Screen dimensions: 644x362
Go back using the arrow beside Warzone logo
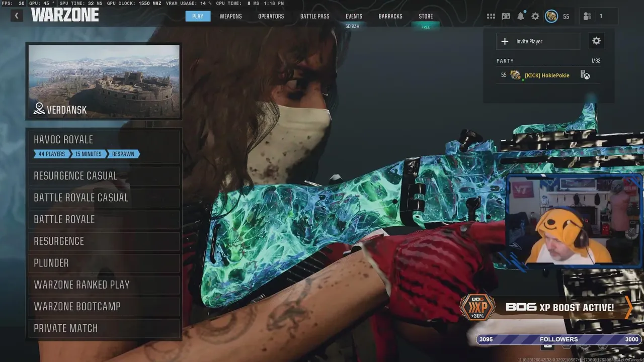(16, 16)
